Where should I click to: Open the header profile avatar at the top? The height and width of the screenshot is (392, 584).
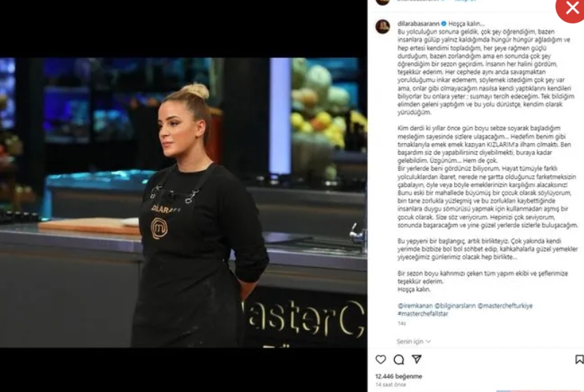coord(383,2)
